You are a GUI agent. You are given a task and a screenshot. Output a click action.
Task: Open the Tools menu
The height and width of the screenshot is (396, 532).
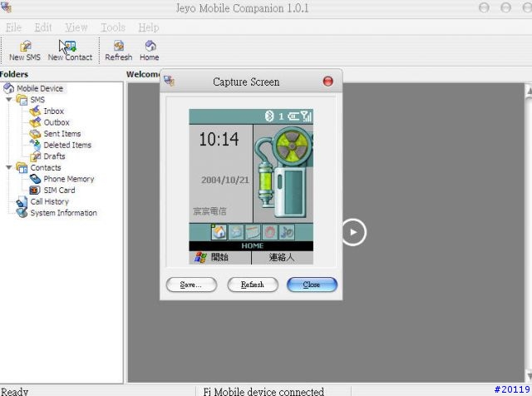(113, 27)
